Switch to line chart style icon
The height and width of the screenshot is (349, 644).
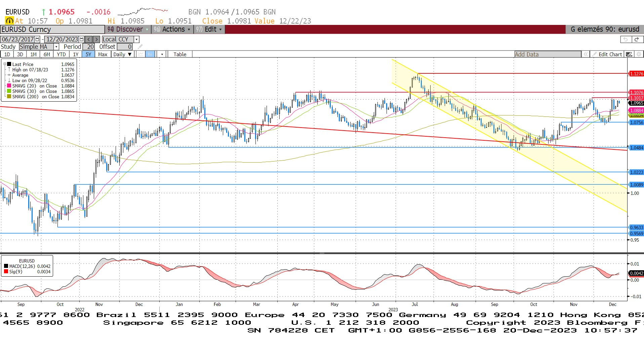click(x=141, y=54)
